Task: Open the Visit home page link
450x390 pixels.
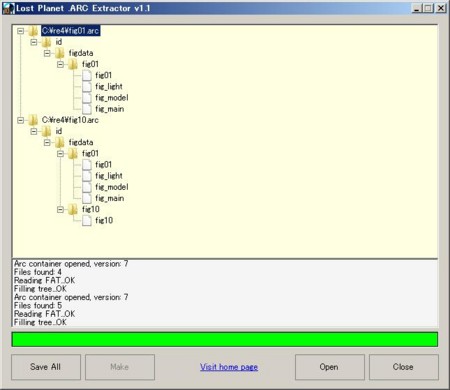Action: [x=229, y=367]
